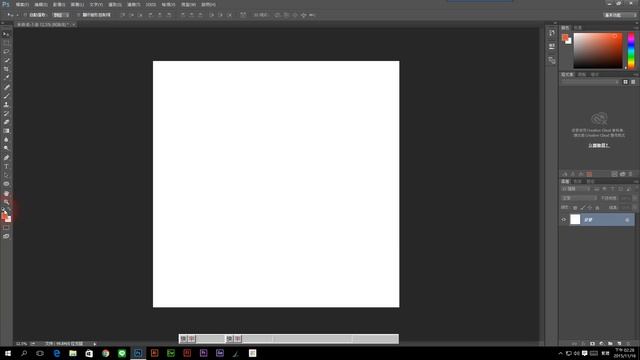Viewport: 640px width, 360px height.
Task: Open Windows Start button
Action: [x=8, y=353]
